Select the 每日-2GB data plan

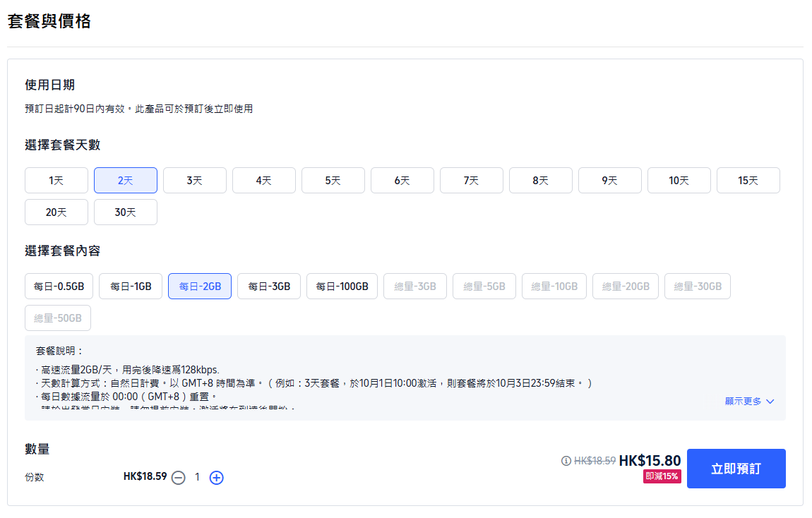click(200, 286)
